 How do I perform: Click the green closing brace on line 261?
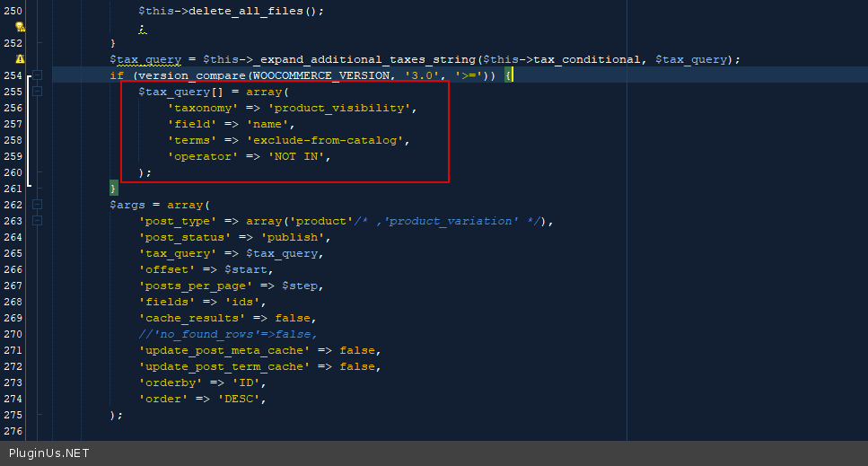coord(113,189)
